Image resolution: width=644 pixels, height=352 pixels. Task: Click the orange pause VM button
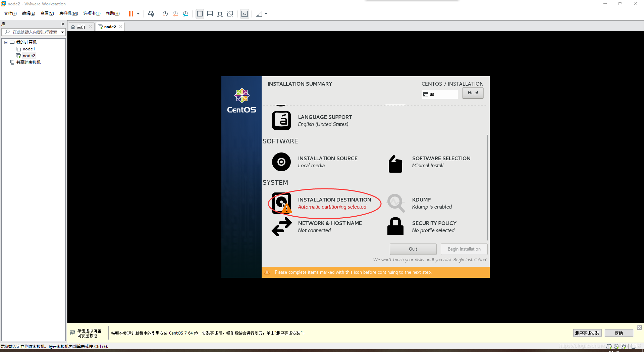(131, 14)
